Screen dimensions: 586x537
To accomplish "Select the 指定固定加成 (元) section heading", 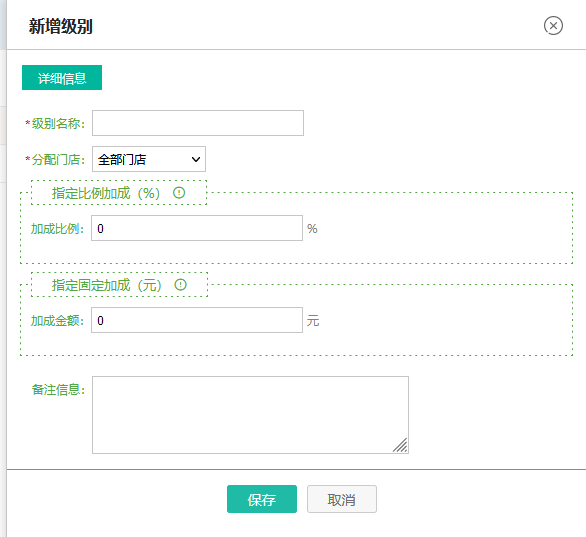I will tap(107, 285).
